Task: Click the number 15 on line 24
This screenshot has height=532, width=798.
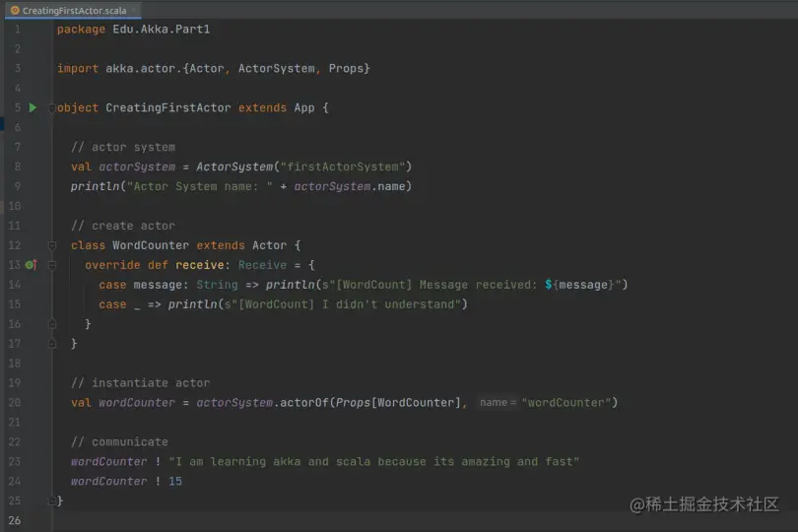Action: [175, 481]
